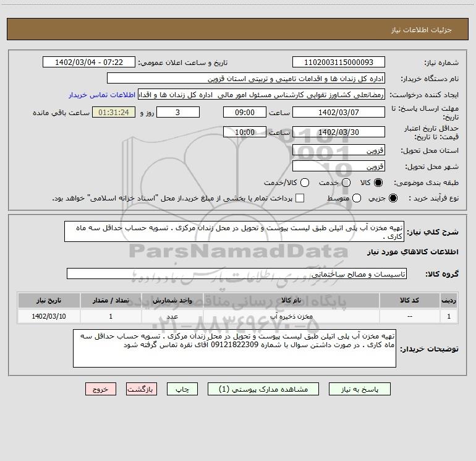The height and width of the screenshot is (461, 476).
Task: Select the کالا radio button
Action: [378, 183]
